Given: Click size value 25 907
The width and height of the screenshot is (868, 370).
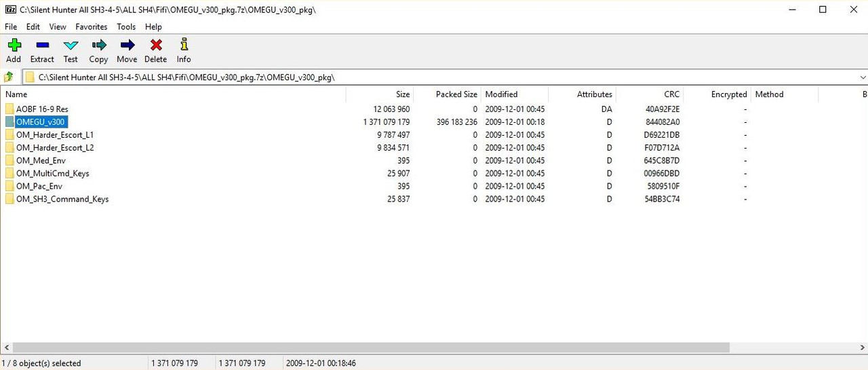Looking at the screenshot, I should [398, 174].
